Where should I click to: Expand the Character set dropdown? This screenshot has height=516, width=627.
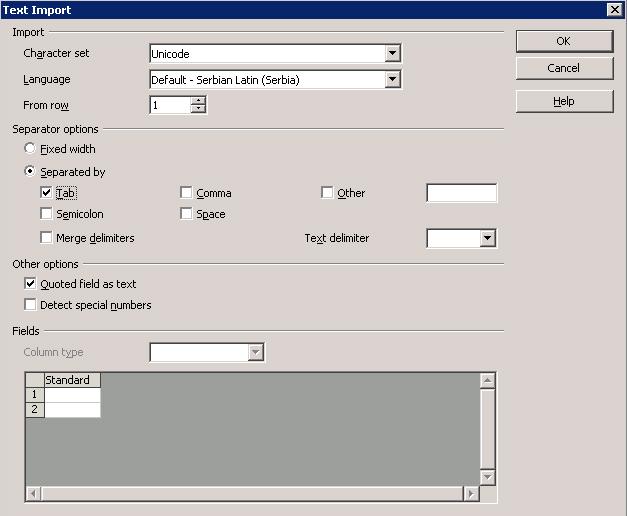392,54
